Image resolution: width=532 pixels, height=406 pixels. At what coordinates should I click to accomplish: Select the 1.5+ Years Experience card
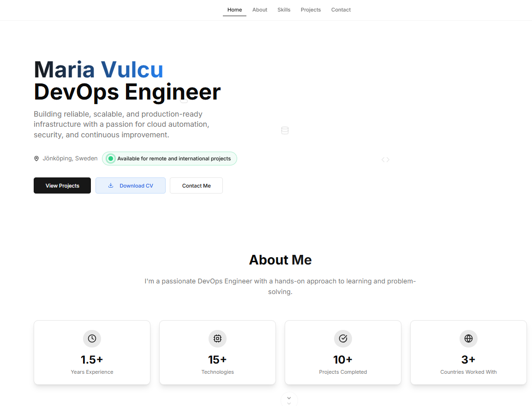coord(92,353)
